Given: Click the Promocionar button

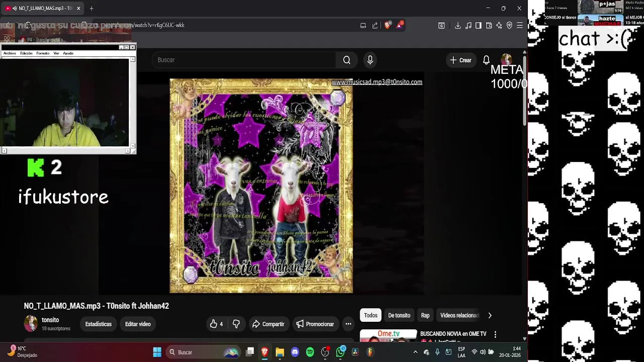Looking at the screenshot, I should click(x=315, y=324).
